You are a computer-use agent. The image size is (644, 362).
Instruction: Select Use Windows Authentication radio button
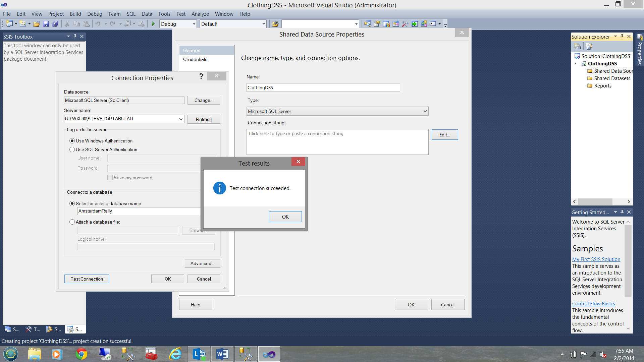72,141
